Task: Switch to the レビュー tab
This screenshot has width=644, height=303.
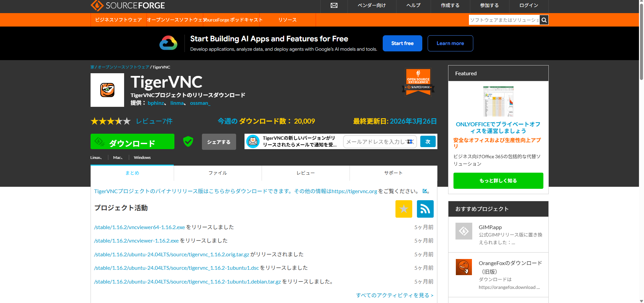Action: (306, 173)
